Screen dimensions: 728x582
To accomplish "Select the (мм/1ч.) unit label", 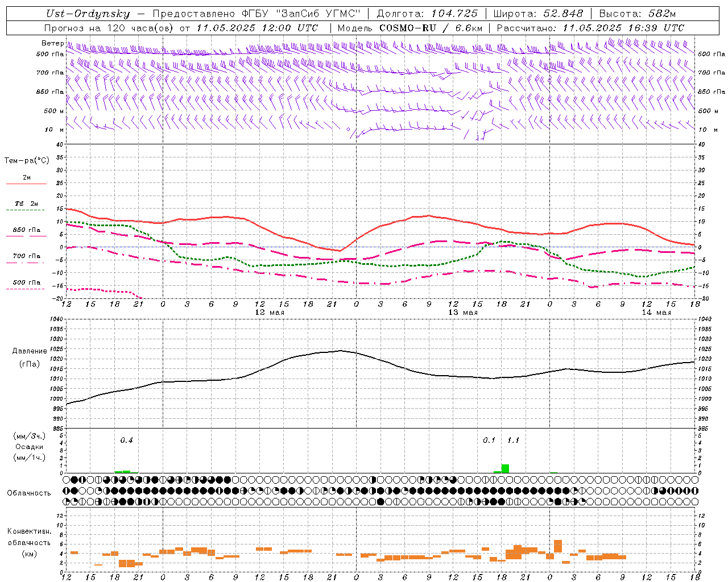I will (x=30, y=458).
